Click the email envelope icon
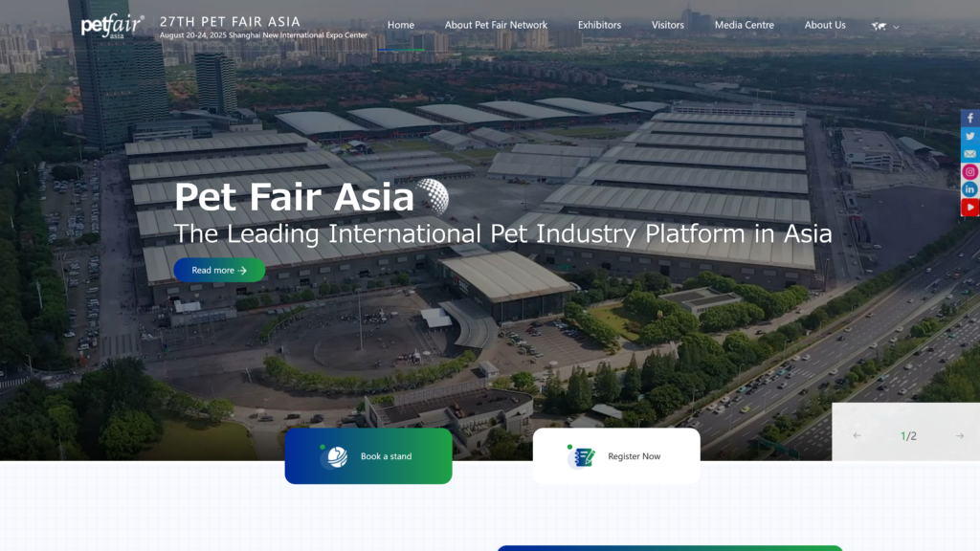 point(970,154)
